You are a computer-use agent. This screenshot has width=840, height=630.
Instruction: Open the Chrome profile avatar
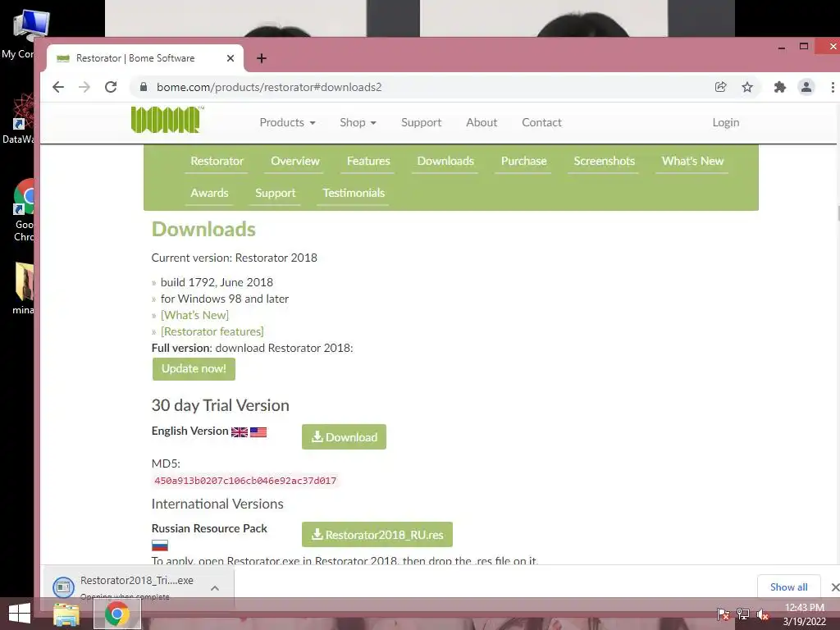pos(806,87)
